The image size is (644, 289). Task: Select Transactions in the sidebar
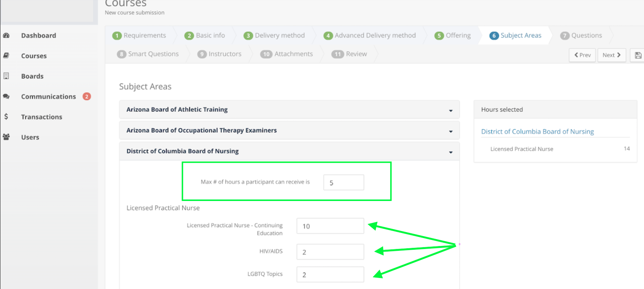41,117
